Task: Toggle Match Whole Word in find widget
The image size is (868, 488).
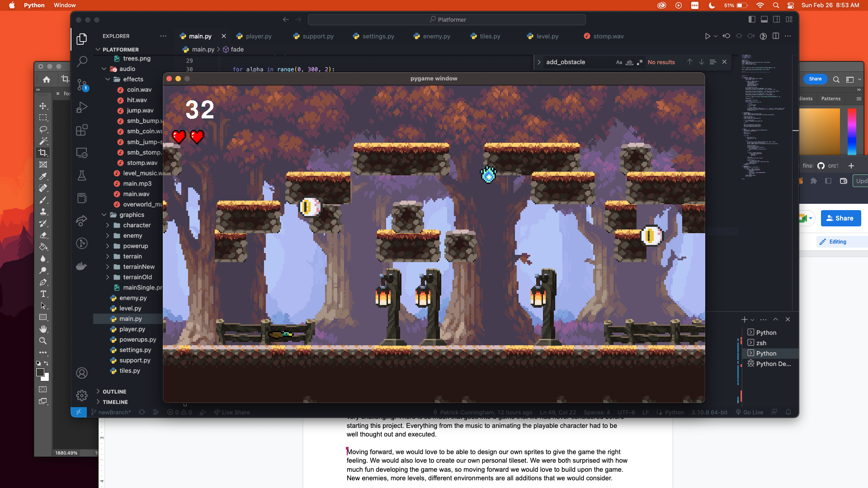Action: click(x=629, y=62)
